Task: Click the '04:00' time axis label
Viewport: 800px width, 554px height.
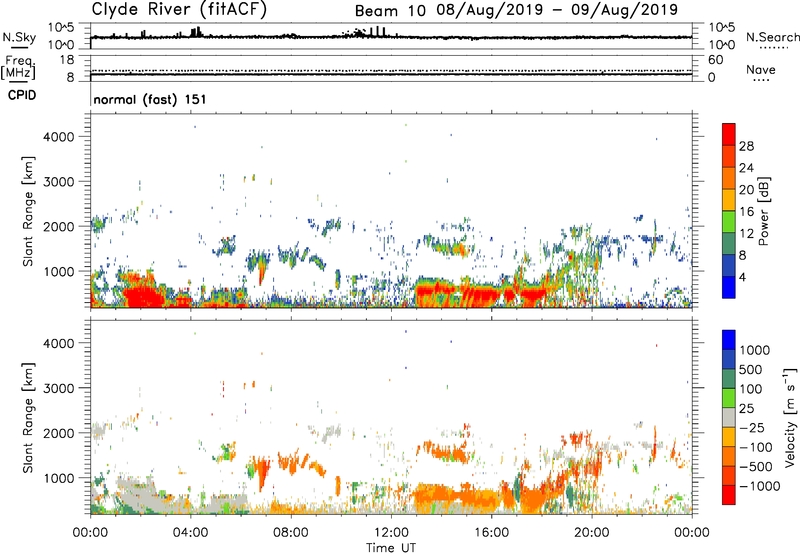Action: pyautogui.click(x=190, y=533)
